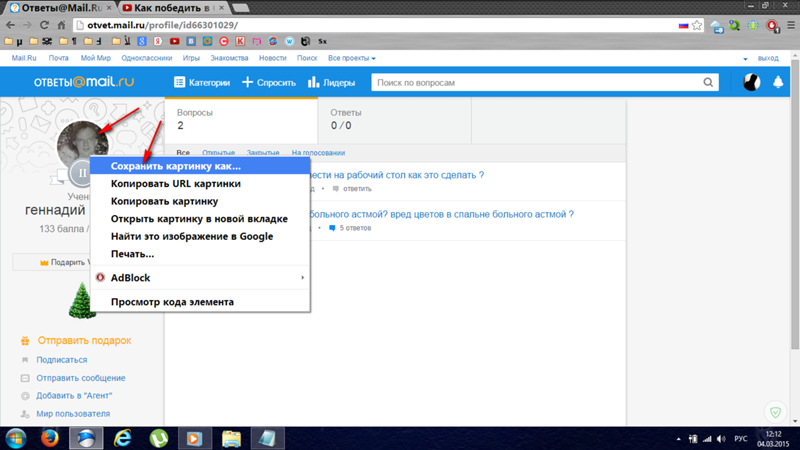Open the browser home page icon
The width and height of the screenshot is (800, 450).
pos(61,25)
